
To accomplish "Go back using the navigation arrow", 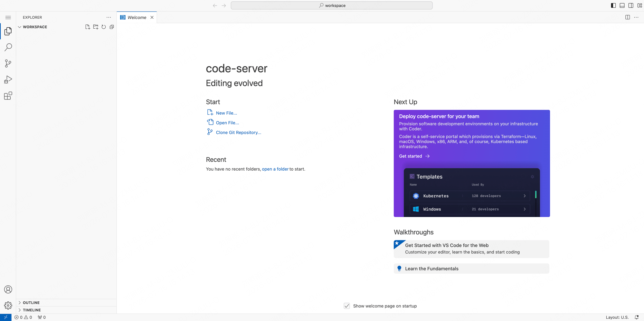I will [x=215, y=5].
